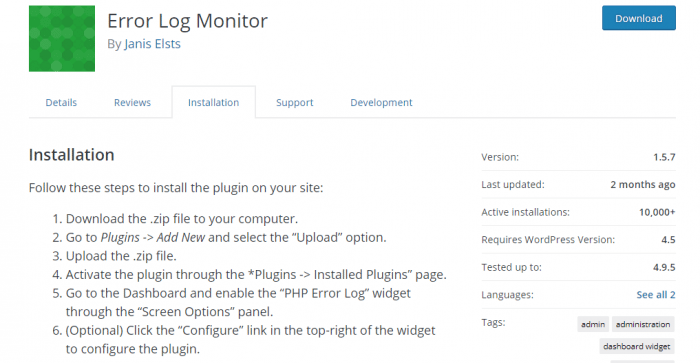This screenshot has height=363, width=700.
Task: Click the version number 1.5.7
Action: tap(664, 157)
